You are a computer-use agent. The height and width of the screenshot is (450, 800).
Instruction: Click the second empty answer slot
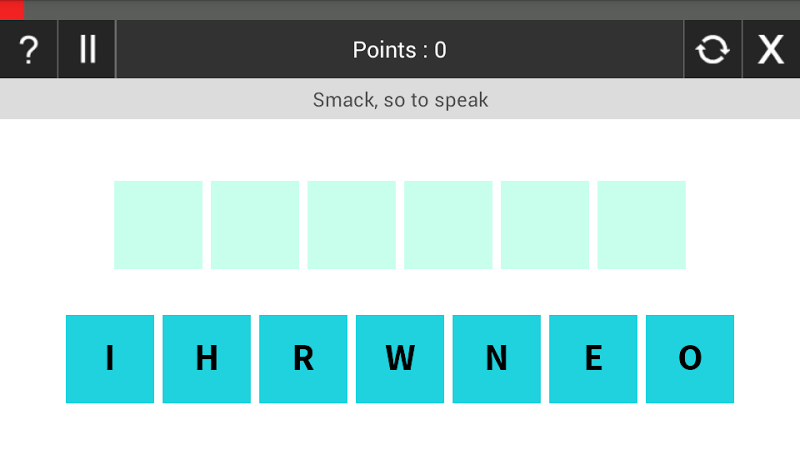click(x=255, y=225)
